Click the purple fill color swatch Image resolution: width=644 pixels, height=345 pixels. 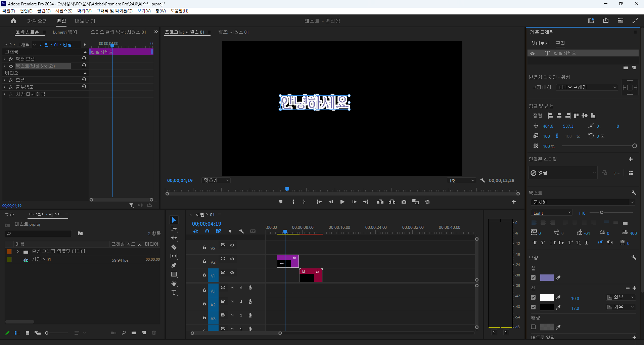[x=547, y=277]
